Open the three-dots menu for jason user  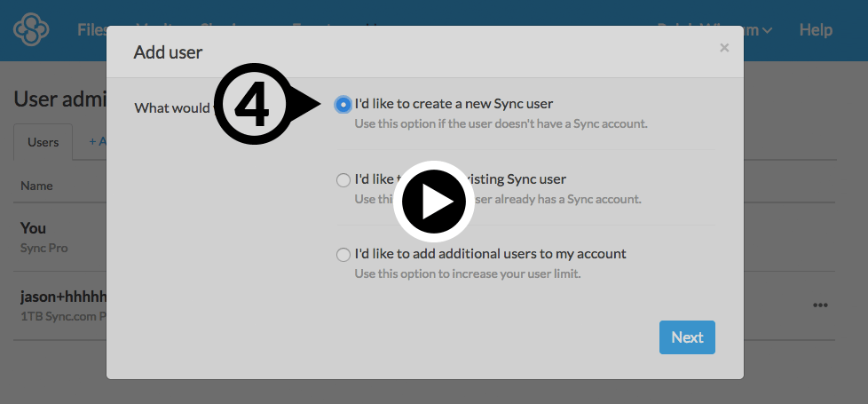click(x=820, y=305)
